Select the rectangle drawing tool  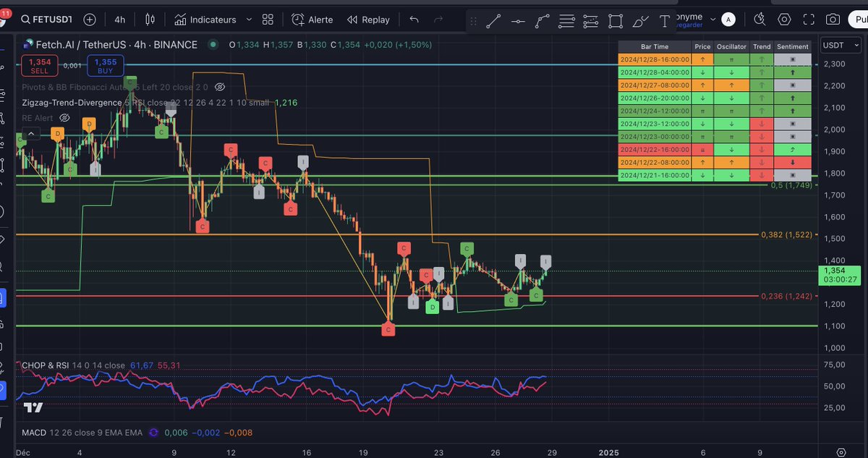[616, 21]
